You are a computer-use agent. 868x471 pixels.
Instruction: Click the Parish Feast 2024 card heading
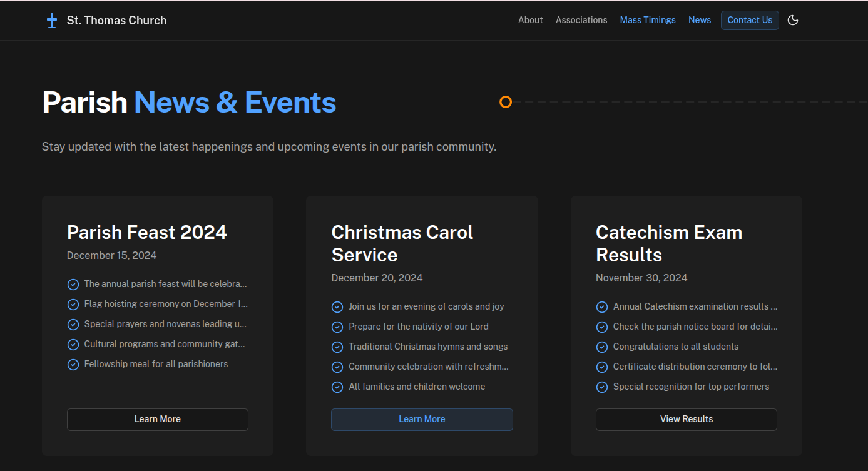click(x=147, y=233)
